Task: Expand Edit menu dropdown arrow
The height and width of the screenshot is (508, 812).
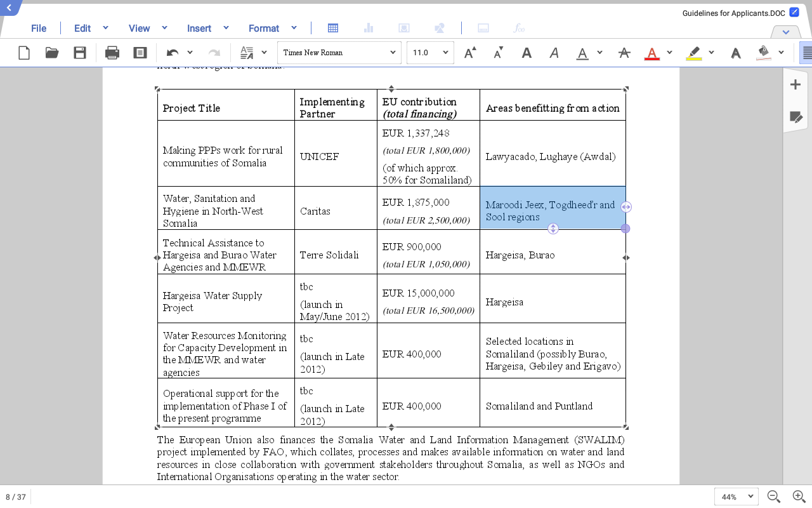Action: (105, 28)
